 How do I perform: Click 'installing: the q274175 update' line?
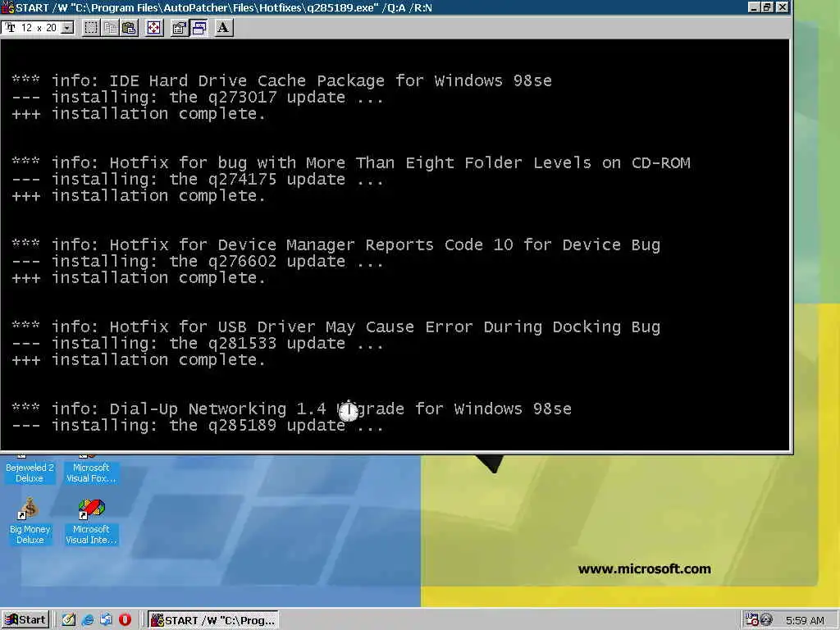click(198, 180)
